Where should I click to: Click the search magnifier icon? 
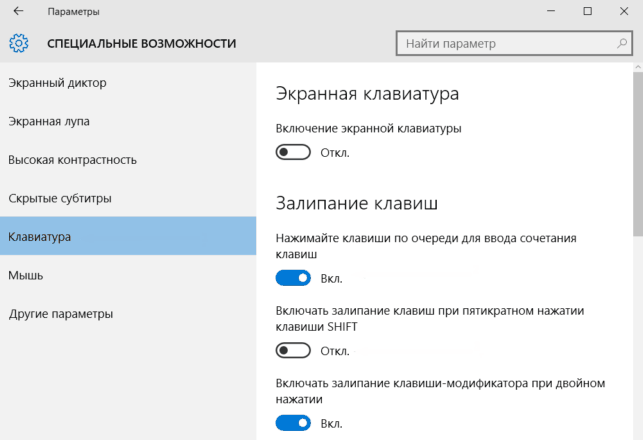(x=622, y=43)
